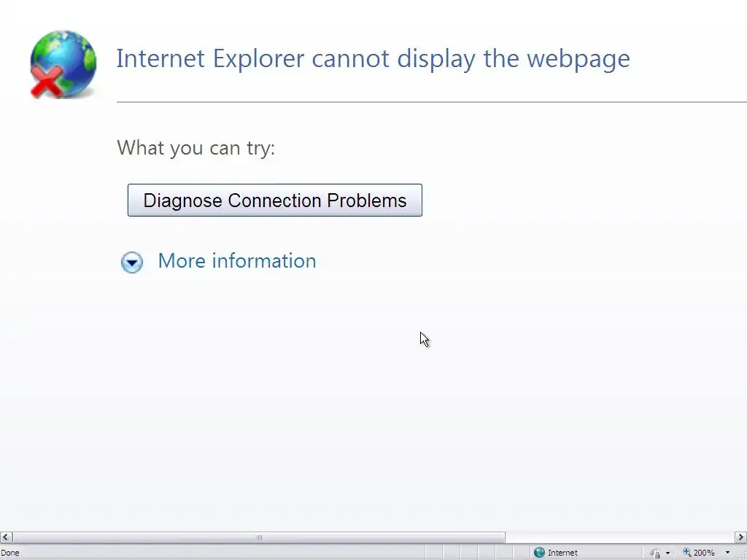Click the 'What you can try:' text
The height and width of the screenshot is (560, 747).
(x=196, y=147)
